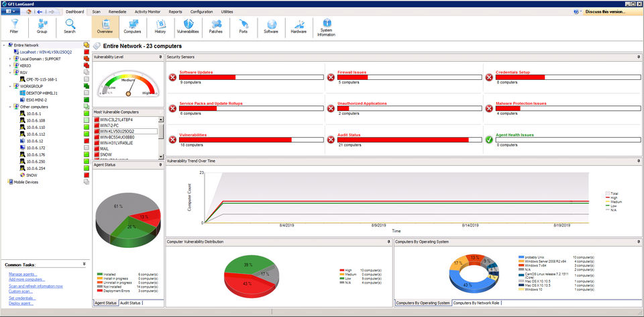Collapse the Entire Network root node
Viewport: 644px width, 317px height.
coord(5,45)
